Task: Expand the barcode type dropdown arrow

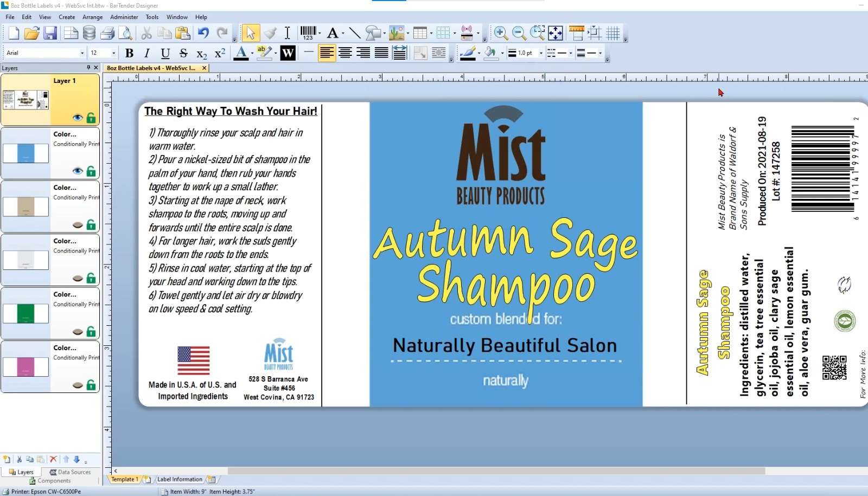Action: tap(320, 34)
